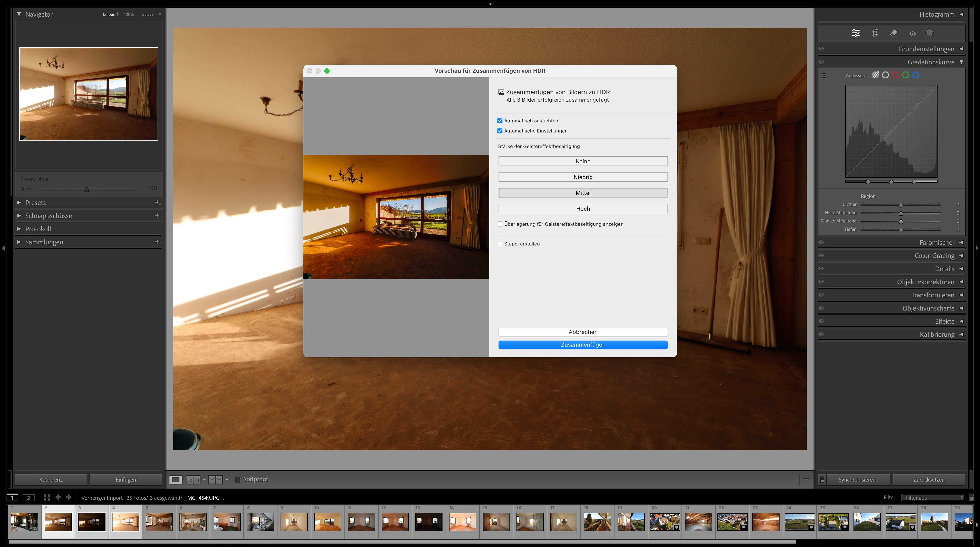Choose Hoch deghosting strength
Screen dimensions: 980x547
[583, 209]
